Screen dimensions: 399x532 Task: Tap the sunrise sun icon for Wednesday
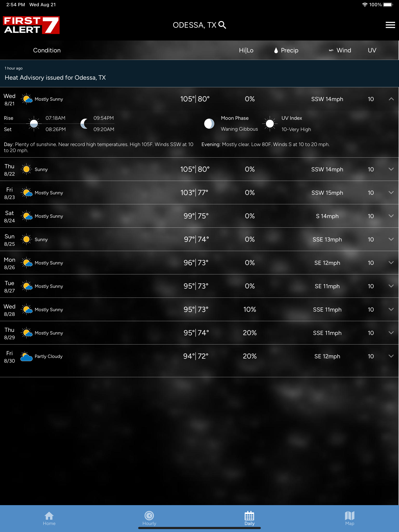pos(34,124)
